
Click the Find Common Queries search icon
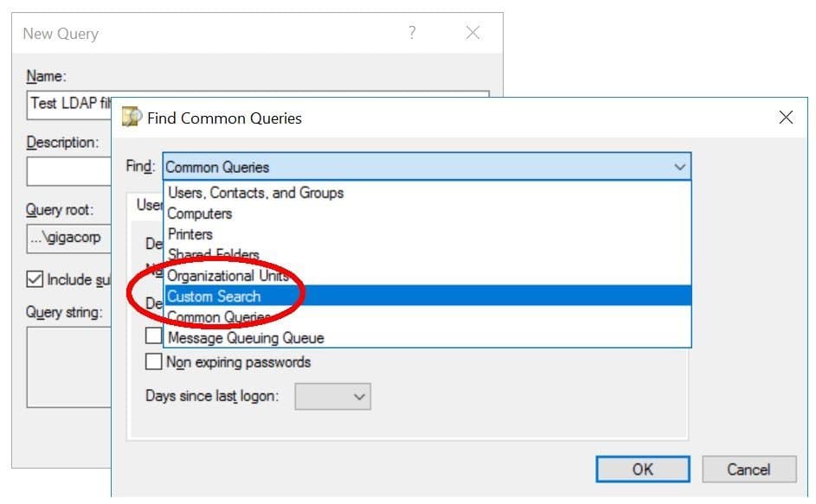tap(132, 117)
